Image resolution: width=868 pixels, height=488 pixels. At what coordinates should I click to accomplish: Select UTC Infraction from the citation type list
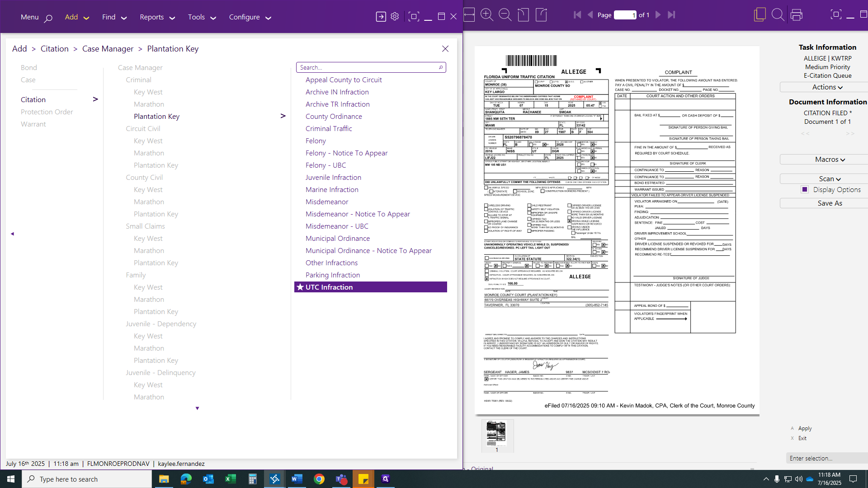(330, 287)
